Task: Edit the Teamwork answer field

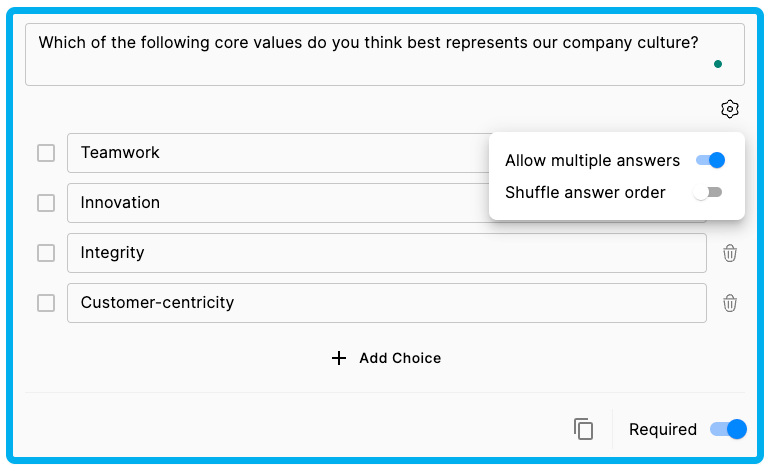Action: [x=278, y=153]
